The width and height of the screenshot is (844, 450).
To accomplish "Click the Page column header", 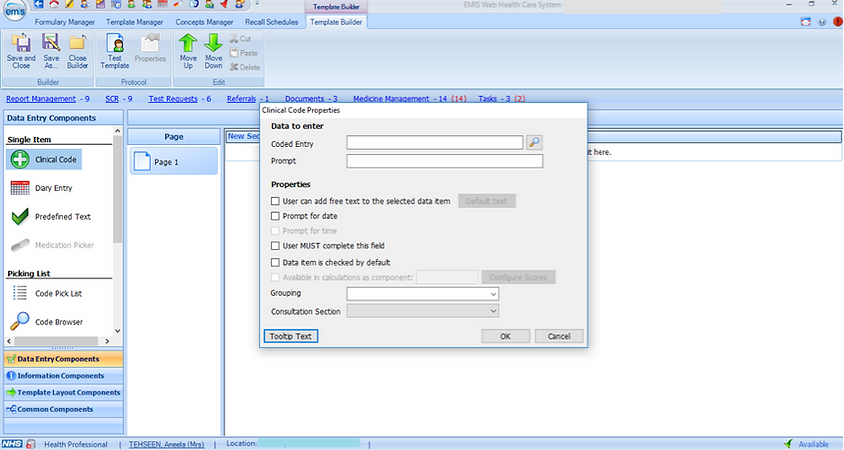I will pyautogui.click(x=174, y=137).
